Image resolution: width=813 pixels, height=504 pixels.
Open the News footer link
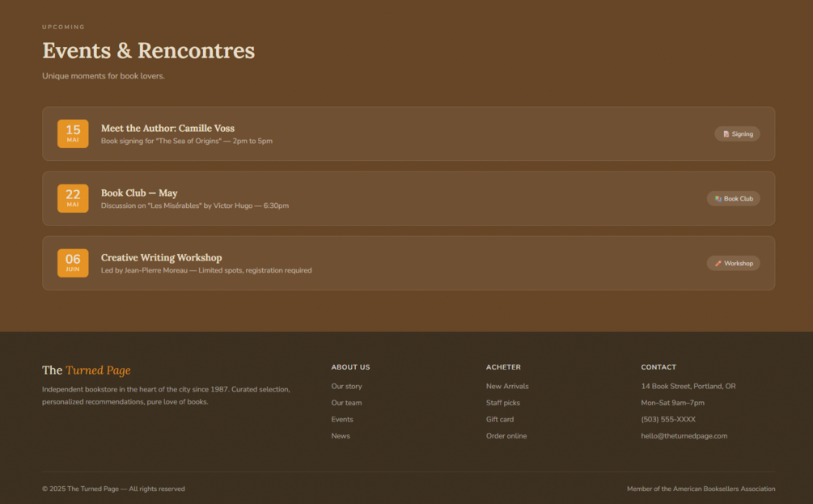click(x=341, y=436)
